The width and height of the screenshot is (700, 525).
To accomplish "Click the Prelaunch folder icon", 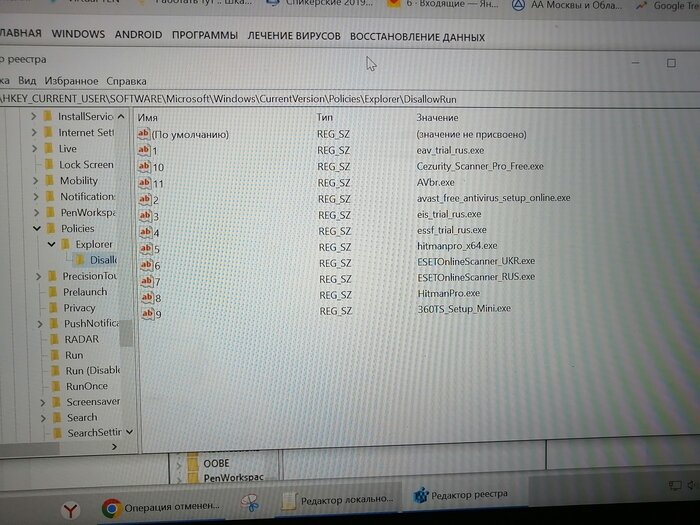I will pos(53,292).
